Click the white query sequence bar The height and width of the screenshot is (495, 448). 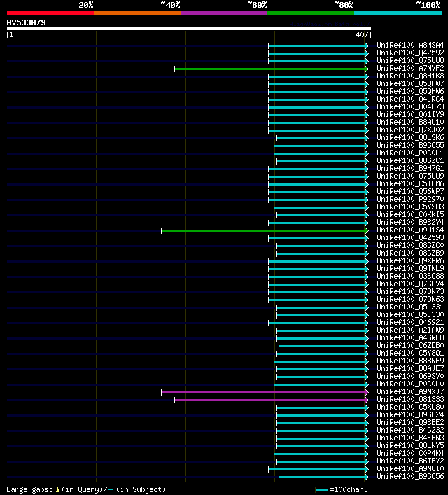(x=189, y=29)
